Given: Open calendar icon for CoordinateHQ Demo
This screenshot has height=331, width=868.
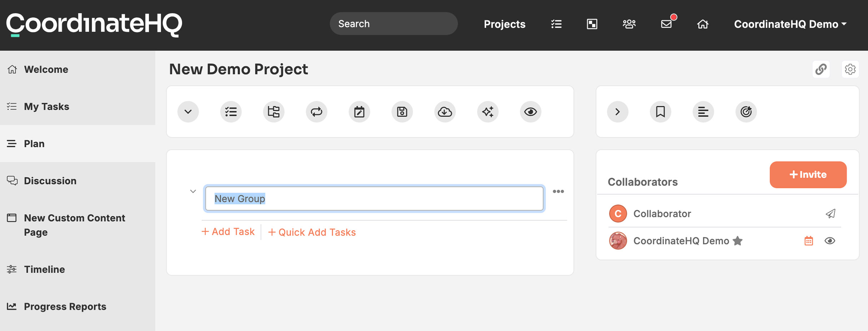Looking at the screenshot, I should pos(809,241).
